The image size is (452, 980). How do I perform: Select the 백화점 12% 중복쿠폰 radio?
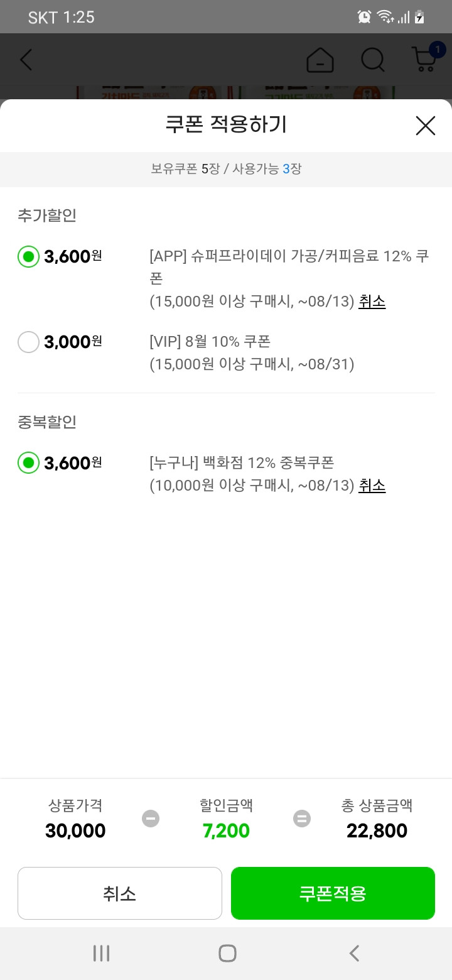coord(28,463)
